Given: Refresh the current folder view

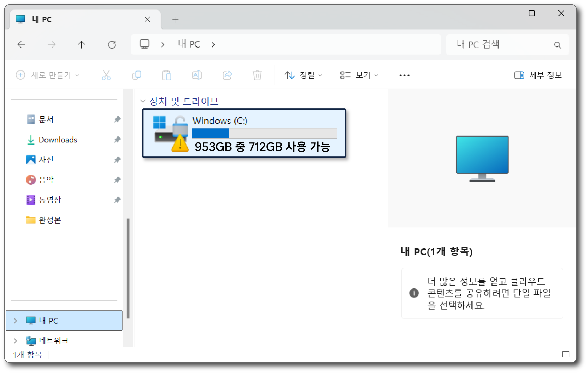Looking at the screenshot, I should (x=112, y=44).
